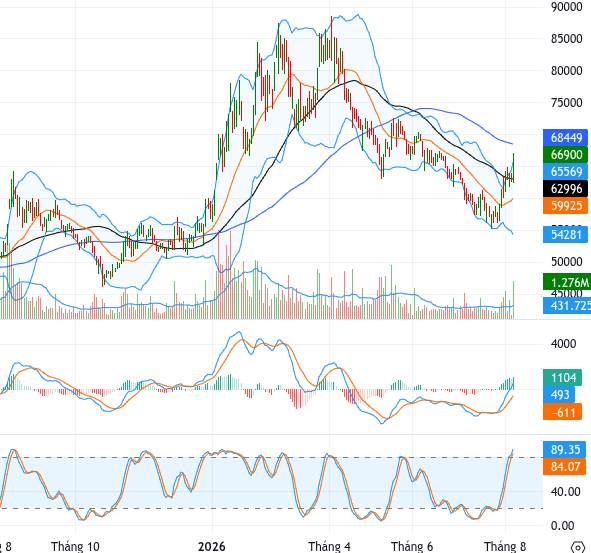Select the 2026 time axis marker

click(212, 546)
